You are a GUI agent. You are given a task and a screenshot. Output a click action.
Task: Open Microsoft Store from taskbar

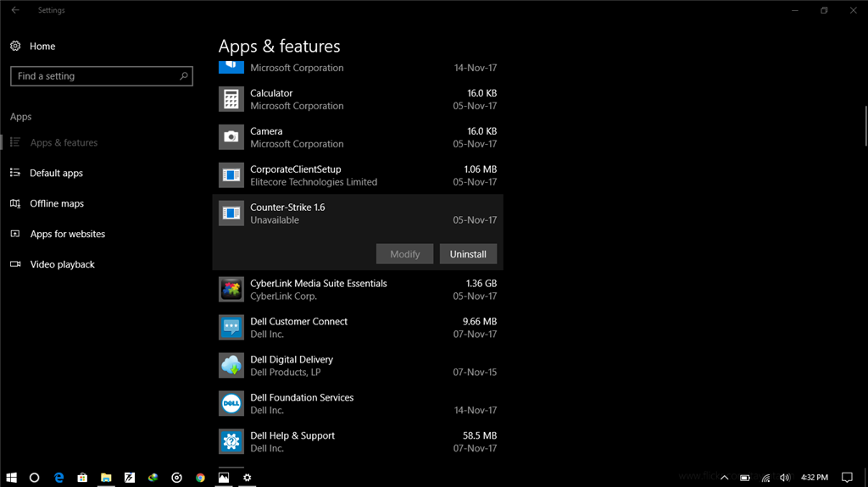click(x=82, y=477)
